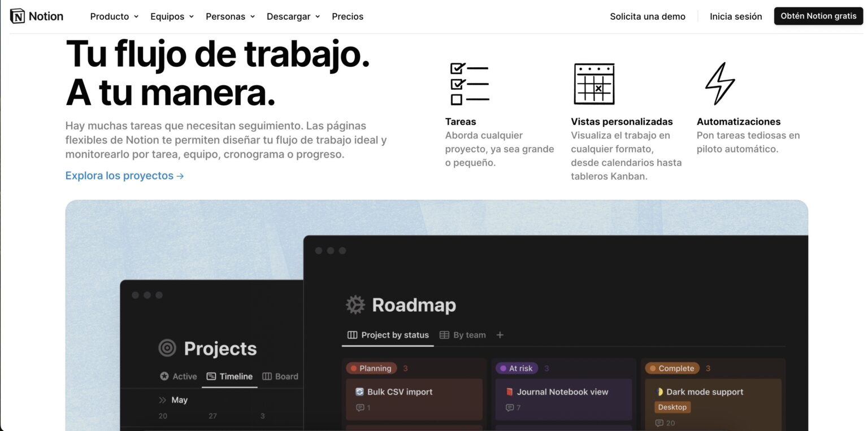Select the By team view tab
Image resolution: width=868 pixels, height=431 pixels.
[x=462, y=334]
